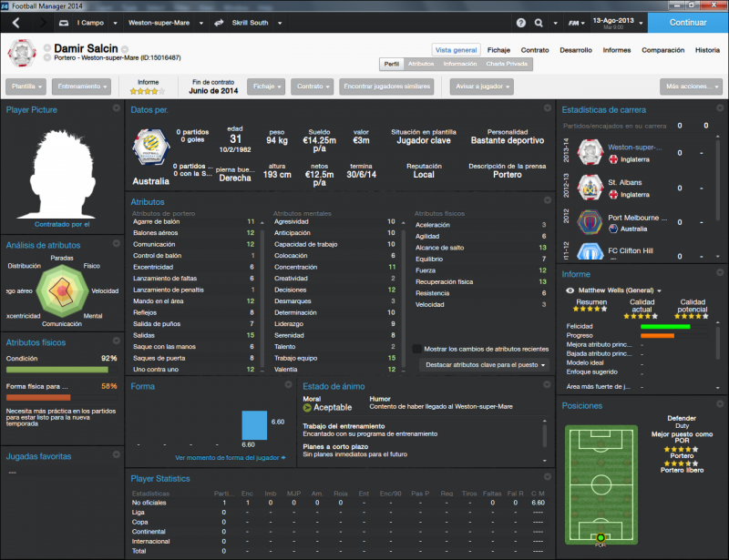729x560 pixels.
Task: Open the Plantilla button menu
Action: (x=26, y=87)
